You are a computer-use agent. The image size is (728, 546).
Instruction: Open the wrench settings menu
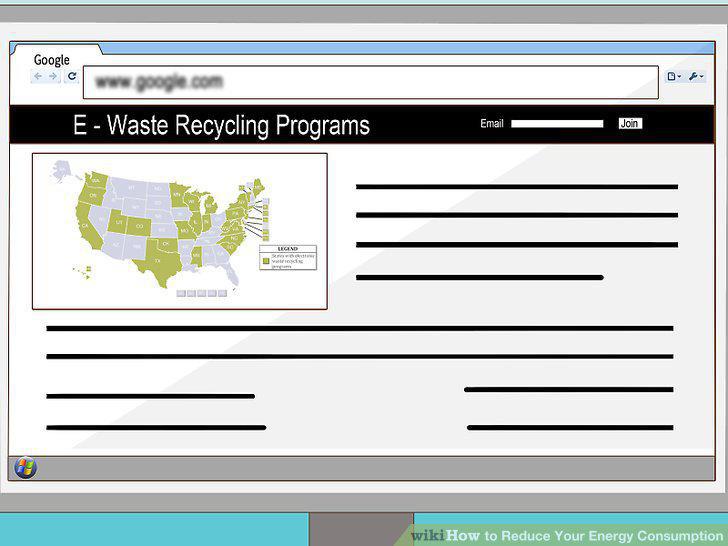(696, 77)
